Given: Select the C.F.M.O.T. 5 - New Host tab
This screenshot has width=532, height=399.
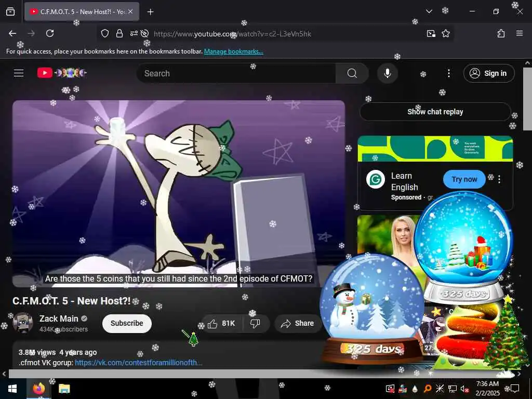Looking at the screenshot, I should [82, 11].
